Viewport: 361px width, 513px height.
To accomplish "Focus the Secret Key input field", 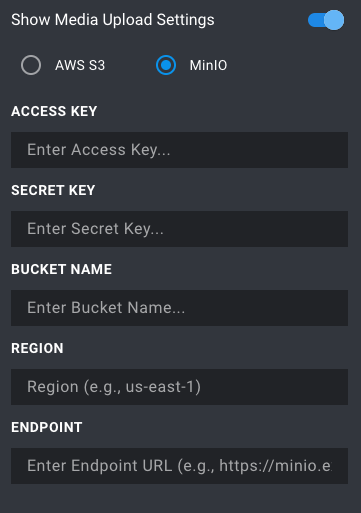I will 179,229.
